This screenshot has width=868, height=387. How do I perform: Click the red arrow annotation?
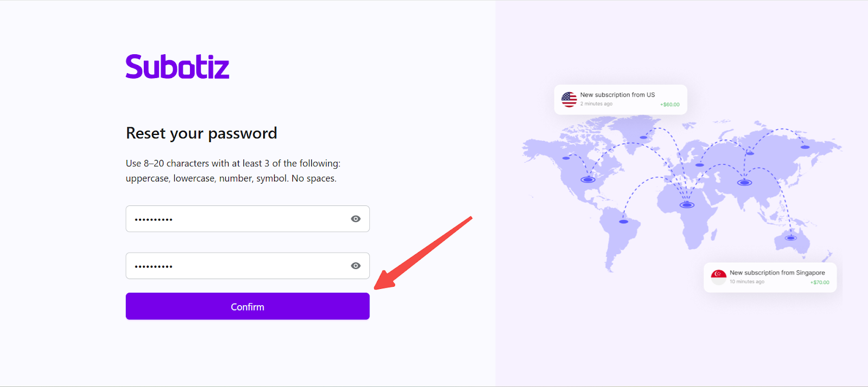click(423, 253)
